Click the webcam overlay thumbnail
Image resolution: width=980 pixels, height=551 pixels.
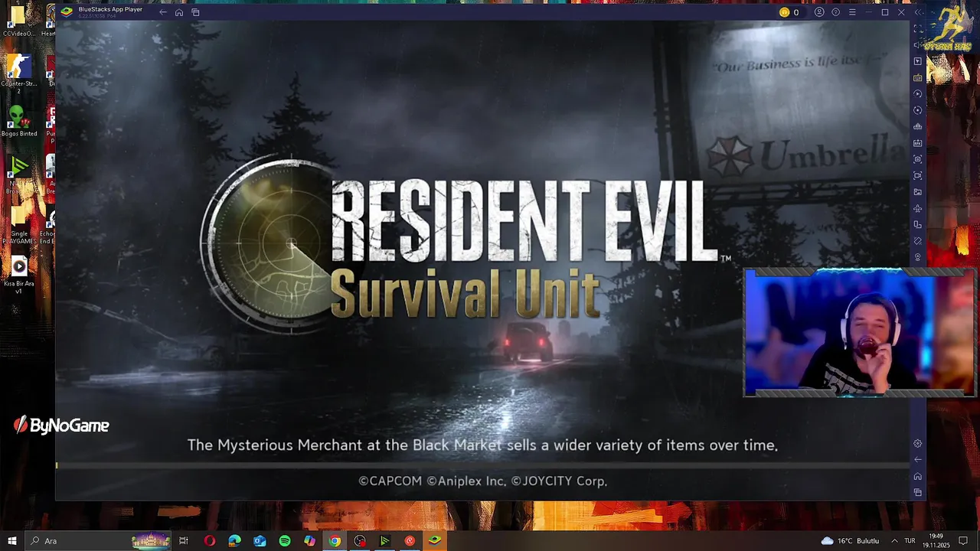tap(859, 333)
